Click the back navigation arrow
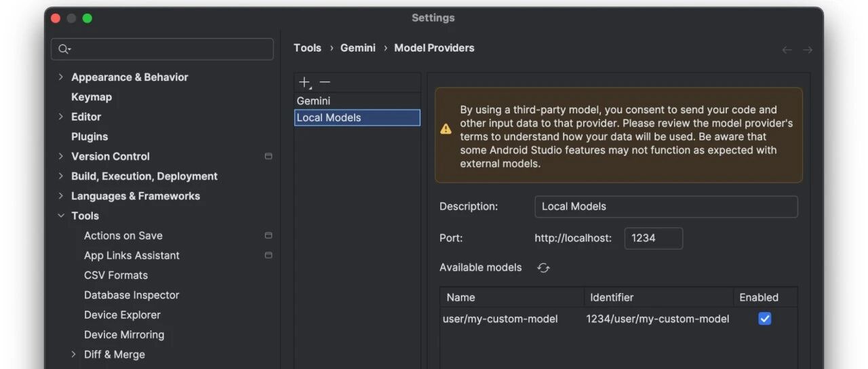The height and width of the screenshot is (369, 868). [x=787, y=50]
